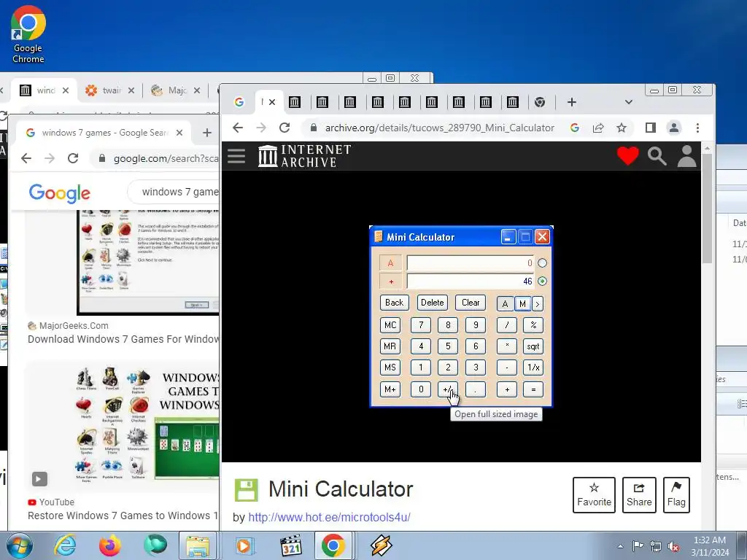
Task: Switch to the 'Majo' tab in back window
Action: (x=175, y=90)
